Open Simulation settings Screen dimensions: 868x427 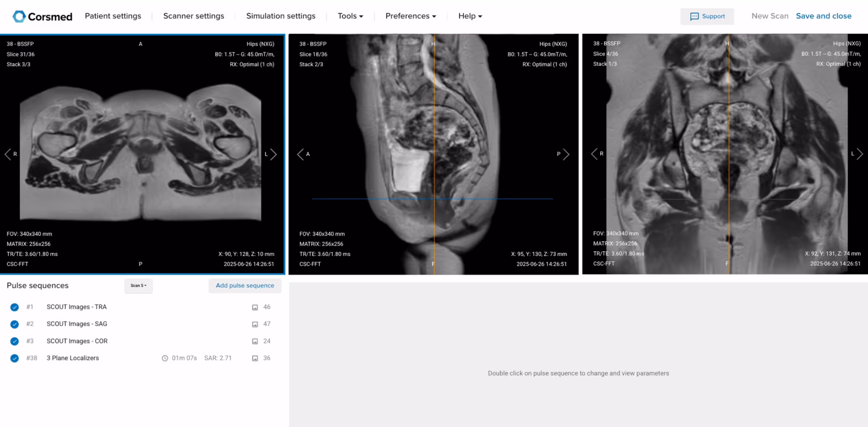(x=280, y=16)
